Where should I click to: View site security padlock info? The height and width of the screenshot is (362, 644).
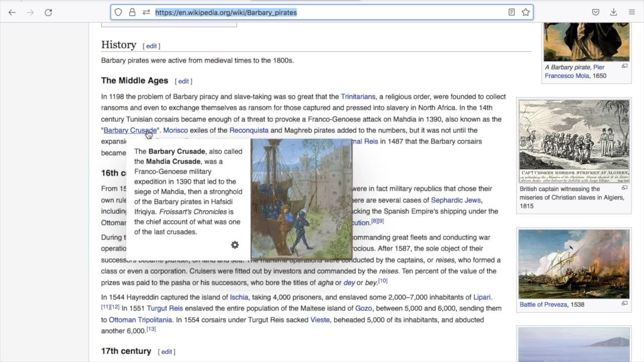click(x=132, y=12)
